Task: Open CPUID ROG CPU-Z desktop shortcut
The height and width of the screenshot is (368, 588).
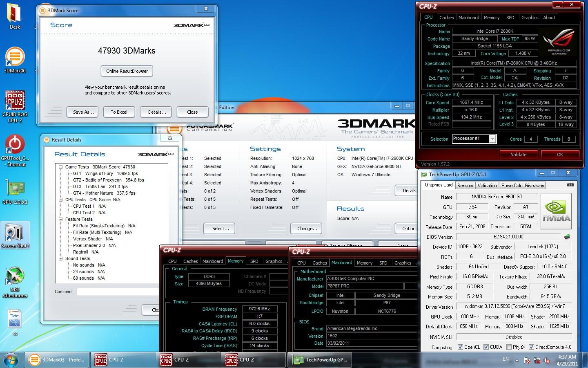Action: (x=15, y=106)
